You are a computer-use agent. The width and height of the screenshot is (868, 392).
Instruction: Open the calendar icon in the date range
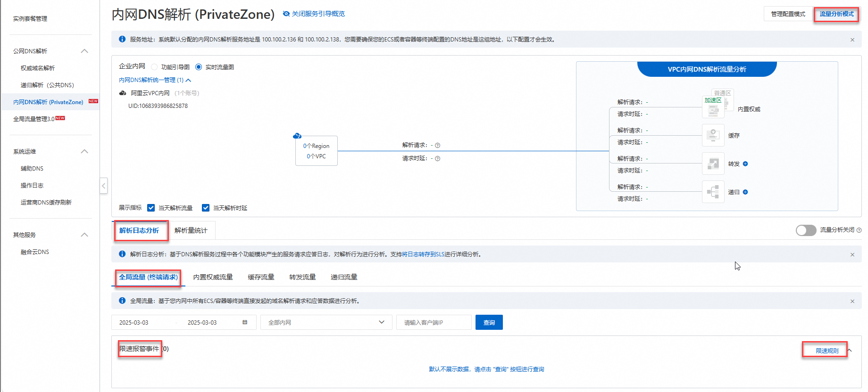(x=245, y=322)
